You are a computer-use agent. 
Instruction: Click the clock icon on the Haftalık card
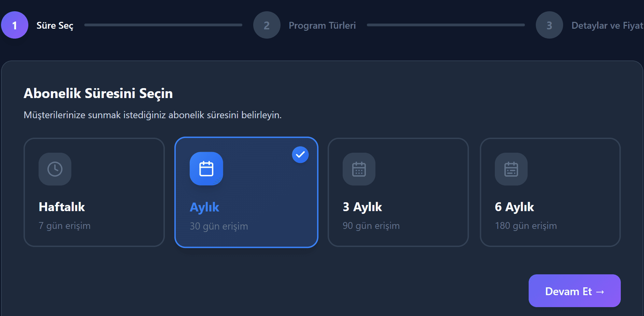[55, 169]
